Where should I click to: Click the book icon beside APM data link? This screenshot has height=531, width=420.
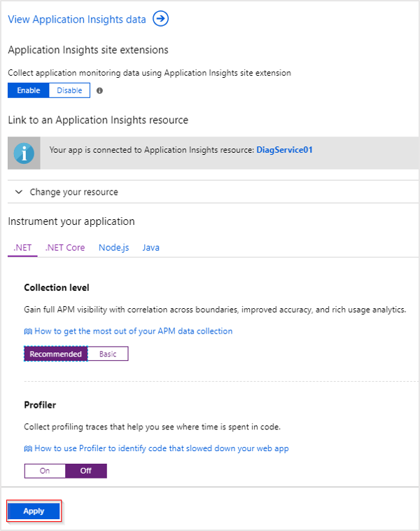pyautogui.click(x=28, y=331)
